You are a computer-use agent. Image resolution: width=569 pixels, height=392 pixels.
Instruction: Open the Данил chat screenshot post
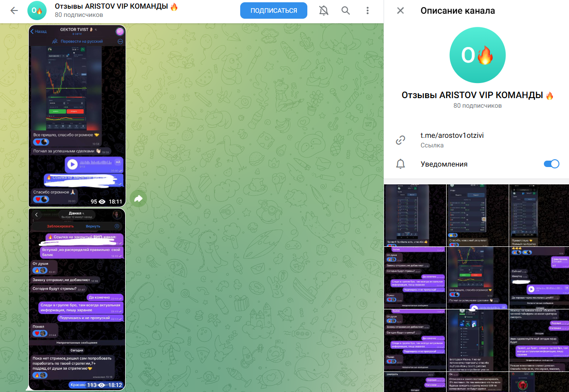[77, 299]
